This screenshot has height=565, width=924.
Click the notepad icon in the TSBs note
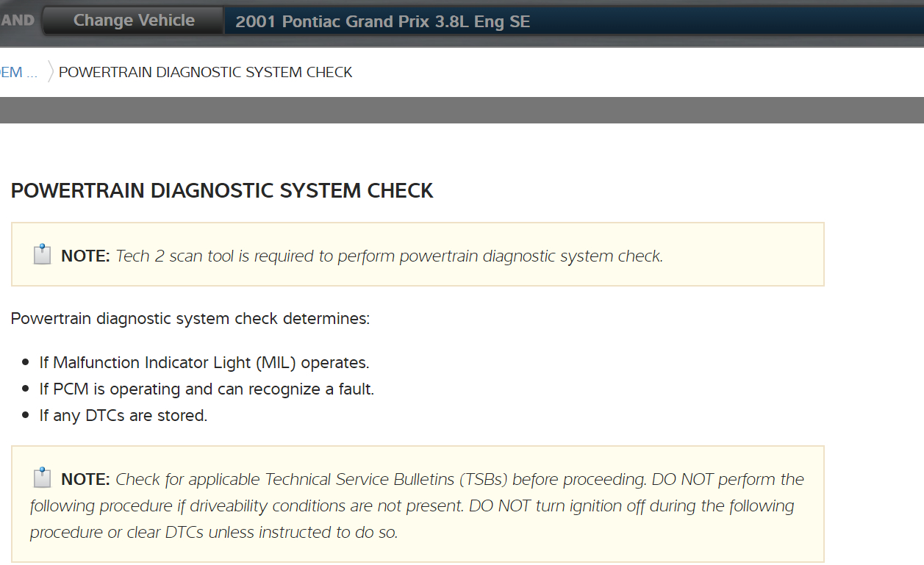pyautogui.click(x=43, y=478)
